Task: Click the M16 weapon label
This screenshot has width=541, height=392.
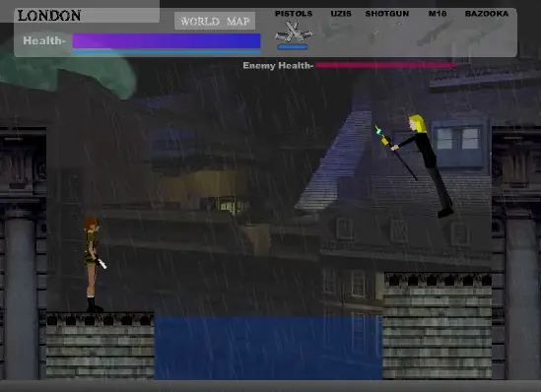Action: click(438, 14)
